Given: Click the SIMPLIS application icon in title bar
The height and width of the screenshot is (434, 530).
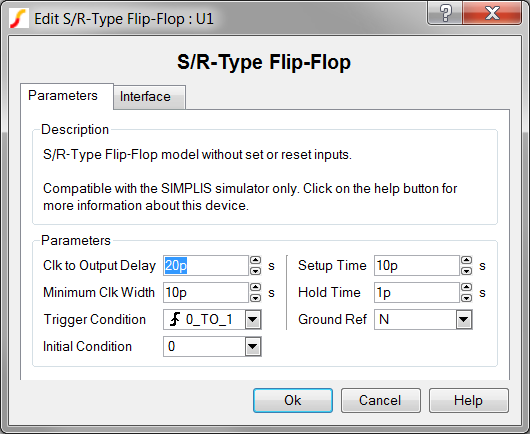Looking at the screenshot, I should (x=19, y=19).
